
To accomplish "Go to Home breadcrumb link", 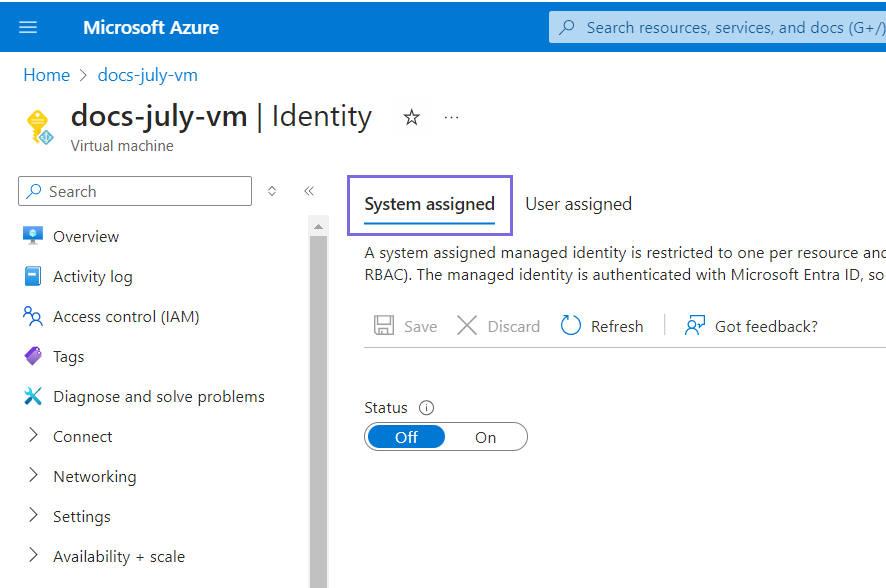I will (x=46, y=75).
